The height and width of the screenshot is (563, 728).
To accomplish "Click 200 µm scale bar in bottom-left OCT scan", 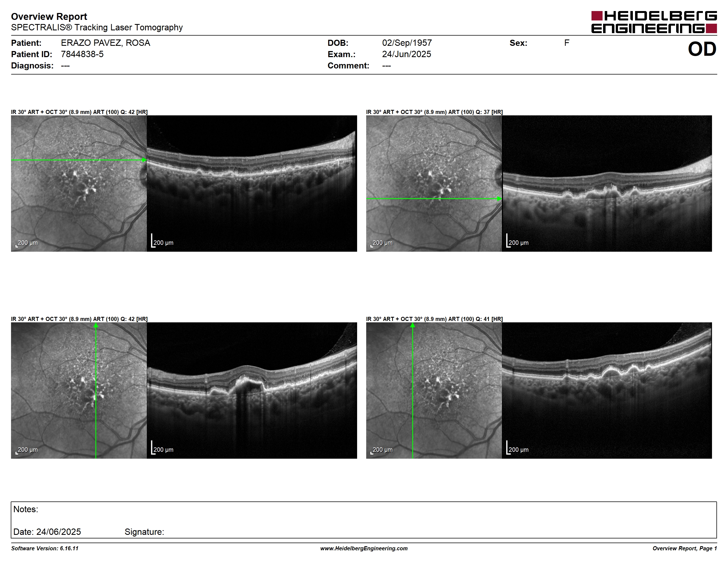I will [162, 448].
